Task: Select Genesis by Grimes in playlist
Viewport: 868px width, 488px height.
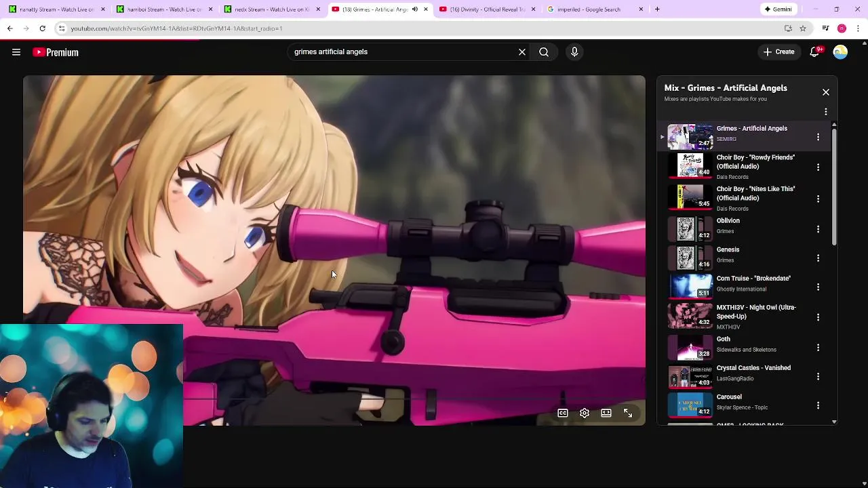Action: [x=728, y=249]
